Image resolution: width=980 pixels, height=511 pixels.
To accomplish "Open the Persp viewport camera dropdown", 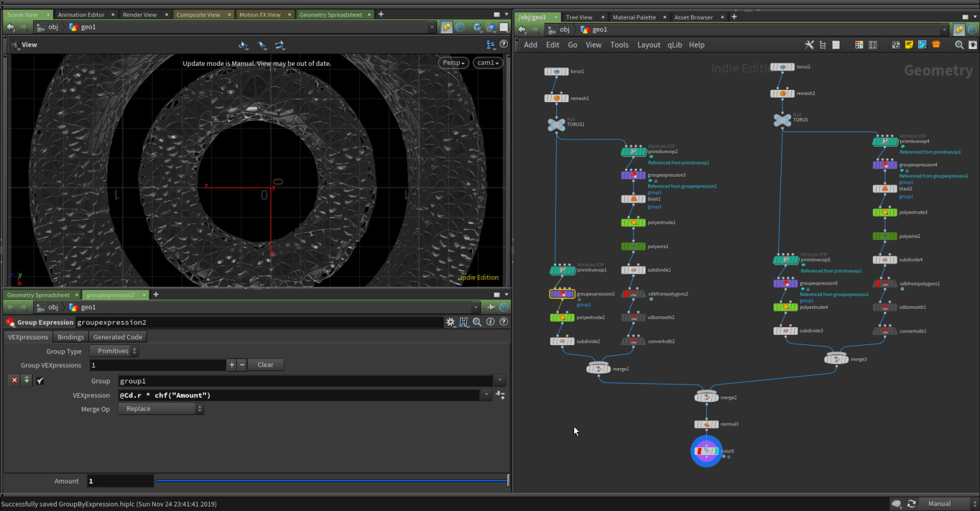I will click(x=454, y=63).
